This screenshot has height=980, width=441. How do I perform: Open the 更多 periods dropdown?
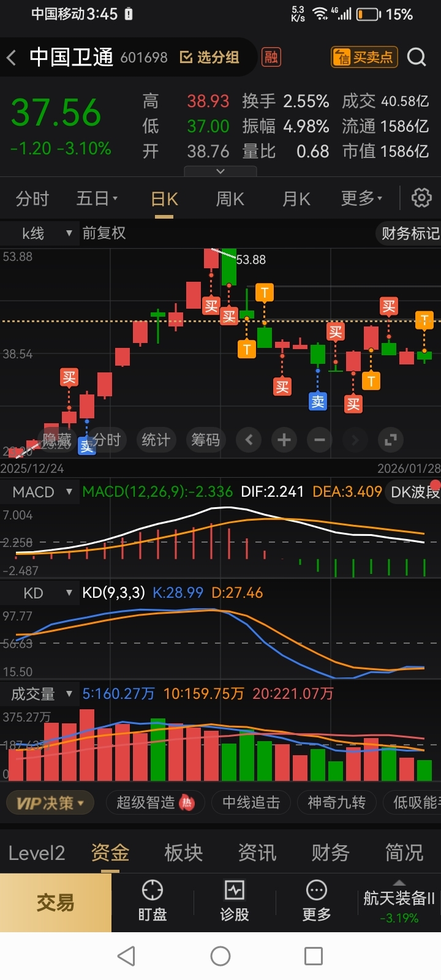(361, 198)
